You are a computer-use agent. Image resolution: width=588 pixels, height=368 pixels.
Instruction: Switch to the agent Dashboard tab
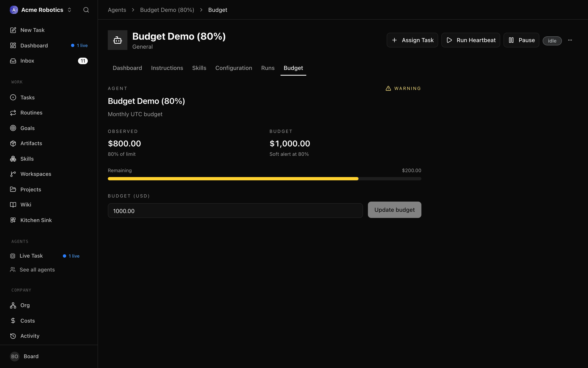click(x=127, y=68)
